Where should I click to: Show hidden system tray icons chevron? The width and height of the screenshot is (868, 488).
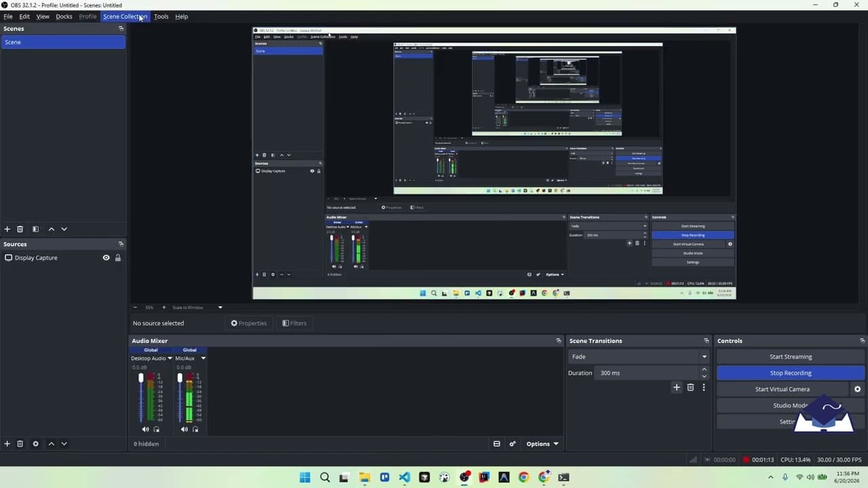[771, 477]
